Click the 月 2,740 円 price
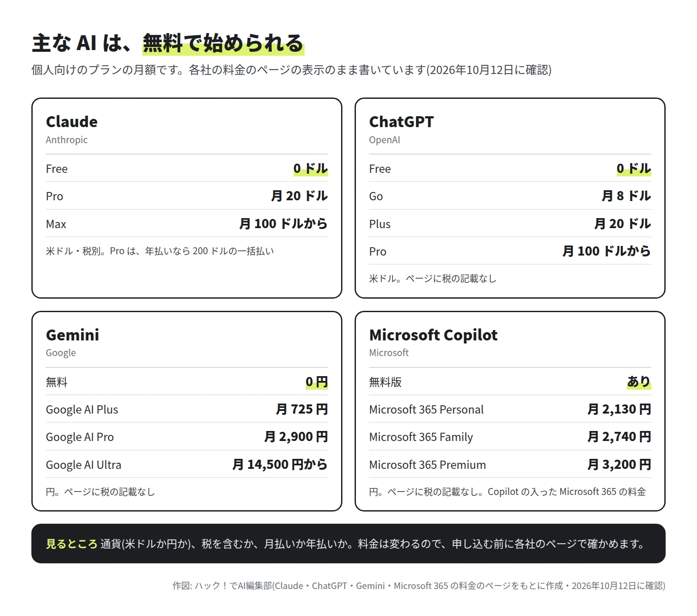Screen dimensions: 697x616 tap(619, 437)
